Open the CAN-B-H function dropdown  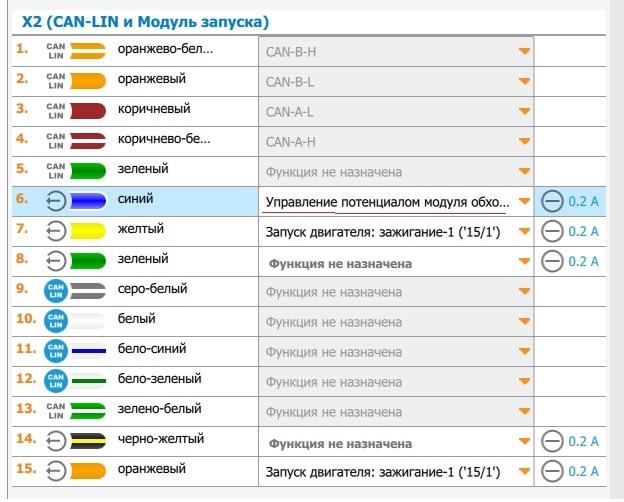tap(396, 51)
